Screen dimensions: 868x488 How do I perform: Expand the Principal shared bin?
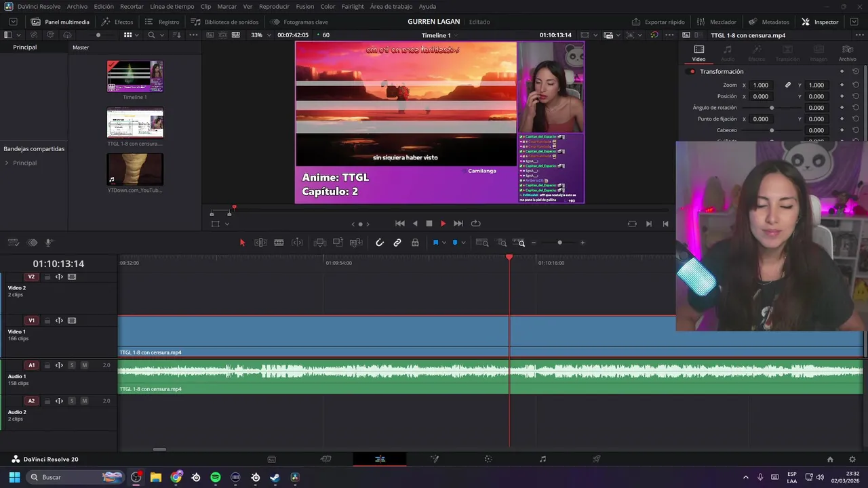(7, 163)
